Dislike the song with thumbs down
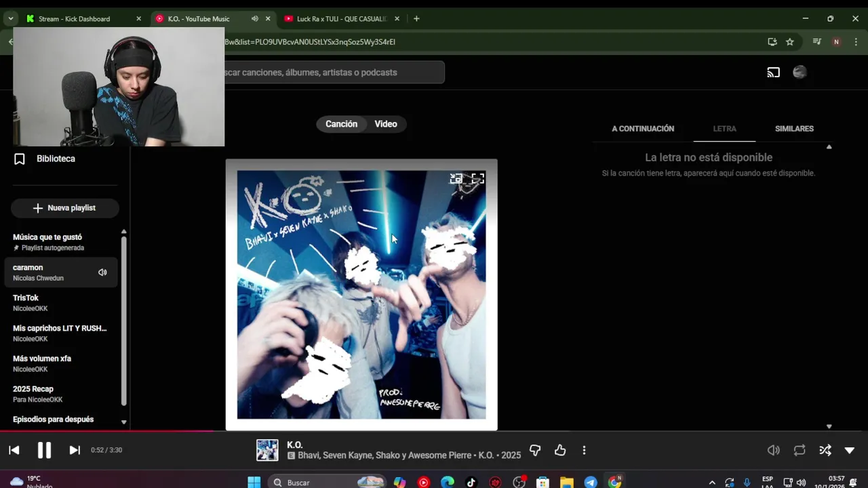Image resolution: width=868 pixels, height=488 pixels. pos(535,450)
